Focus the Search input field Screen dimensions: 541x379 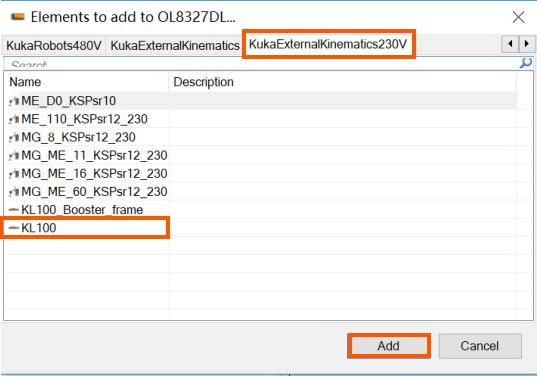click(x=261, y=64)
